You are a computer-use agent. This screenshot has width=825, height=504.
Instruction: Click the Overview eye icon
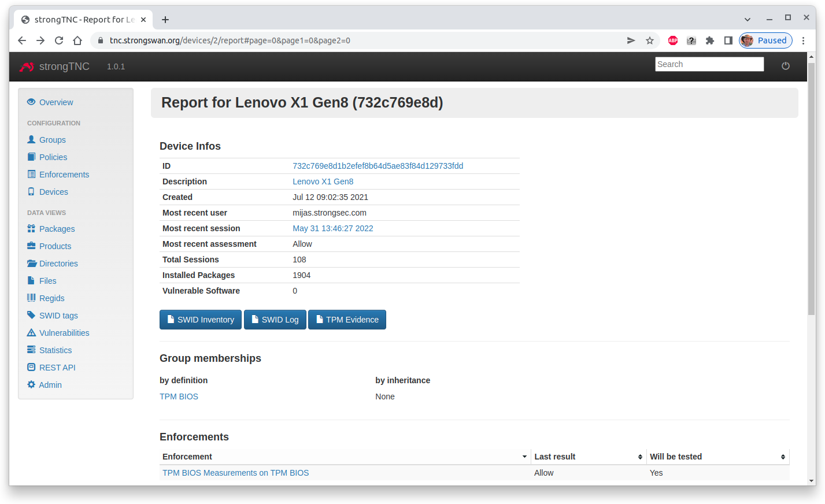click(x=31, y=102)
